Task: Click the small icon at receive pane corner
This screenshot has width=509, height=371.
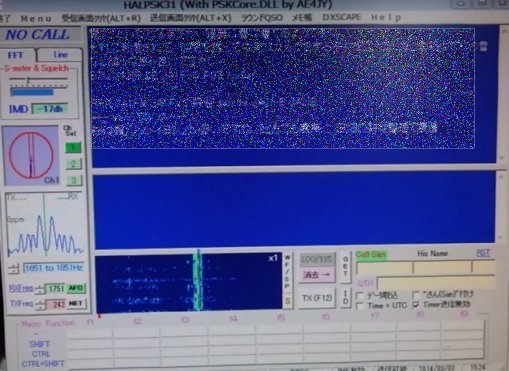Action: (x=484, y=46)
